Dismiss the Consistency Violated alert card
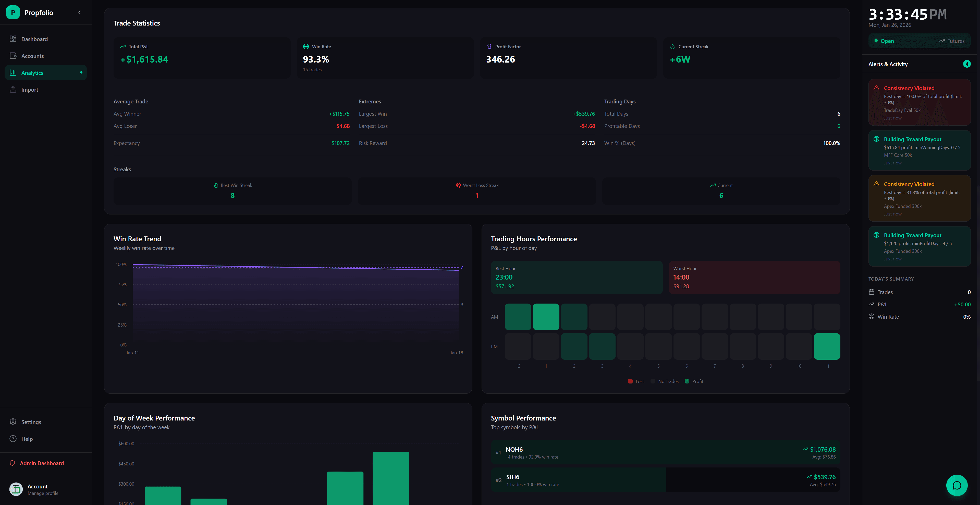The width and height of the screenshot is (980, 505). pos(920,102)
